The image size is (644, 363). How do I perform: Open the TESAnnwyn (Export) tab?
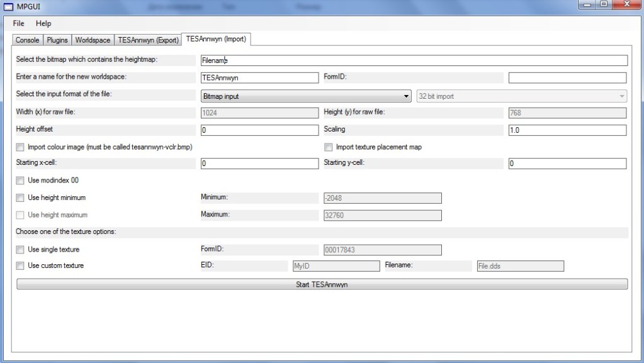[148, 40]
